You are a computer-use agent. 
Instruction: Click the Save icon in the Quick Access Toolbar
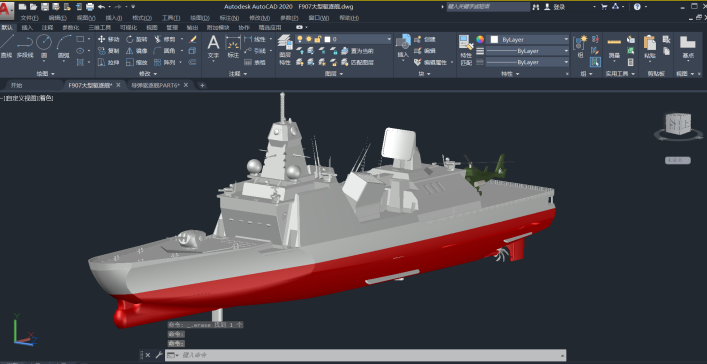click(45, 7)
